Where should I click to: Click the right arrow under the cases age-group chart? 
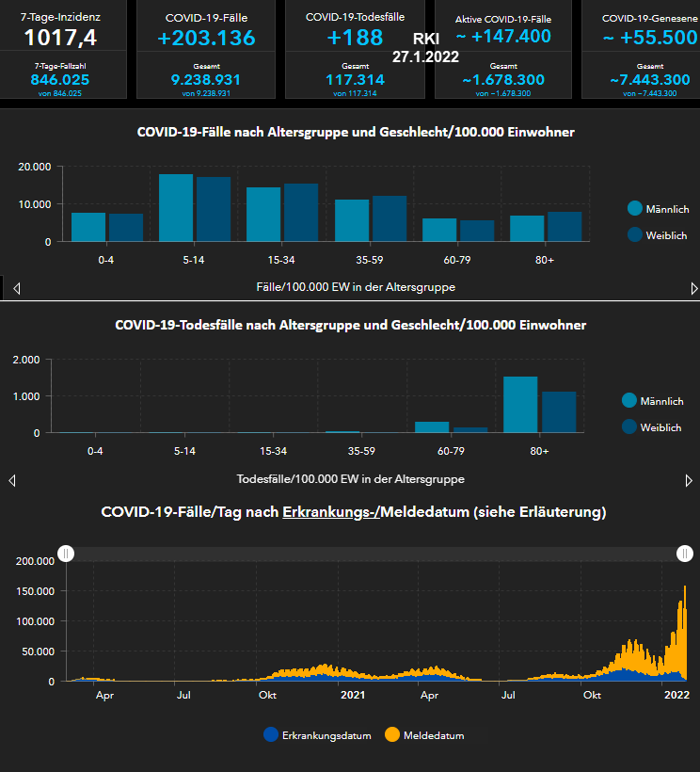[694, 288]
